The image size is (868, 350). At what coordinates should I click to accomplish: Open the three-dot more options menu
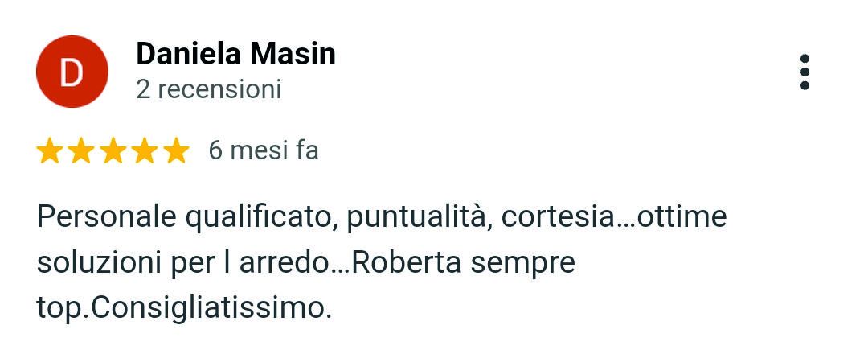(805, 72)
